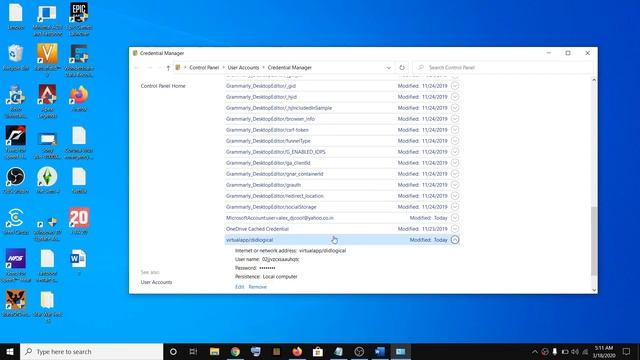Open the address bar history dropdown
Viewport: 640px width, 360px height.
click(389, 68)
